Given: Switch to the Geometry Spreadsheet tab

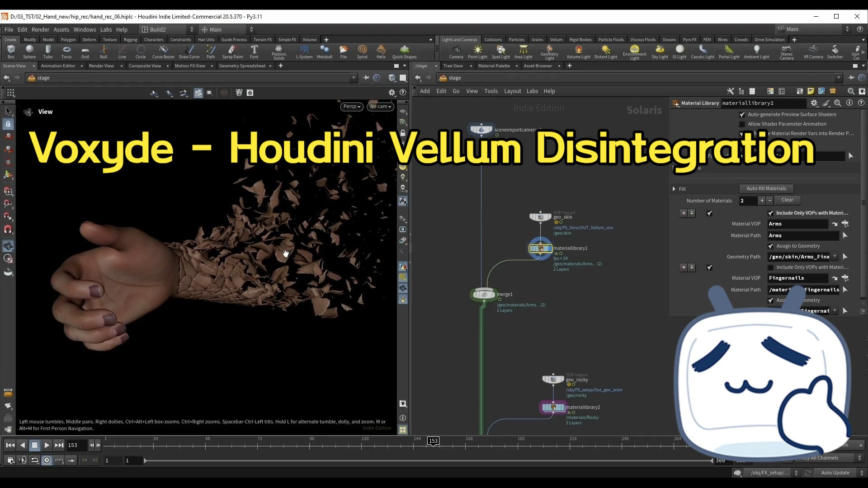Looking at the screenshot, I should pos(242,66).
